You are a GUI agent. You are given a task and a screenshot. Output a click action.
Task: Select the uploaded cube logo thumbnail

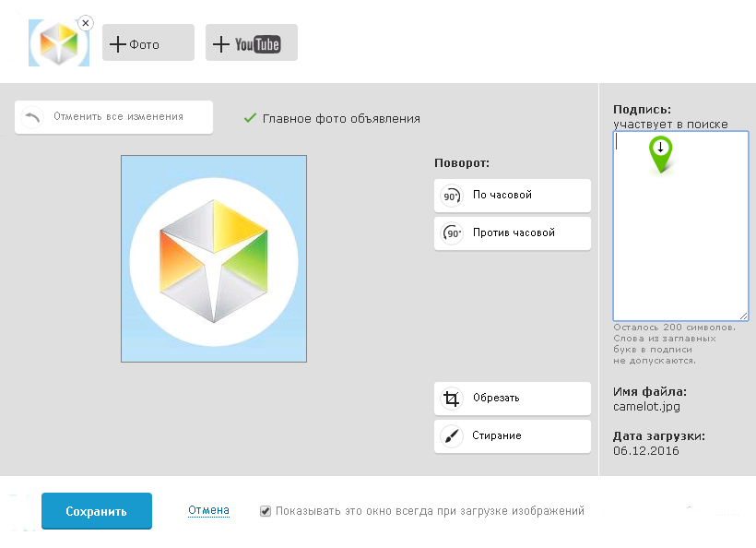click(x=58, y=43)
